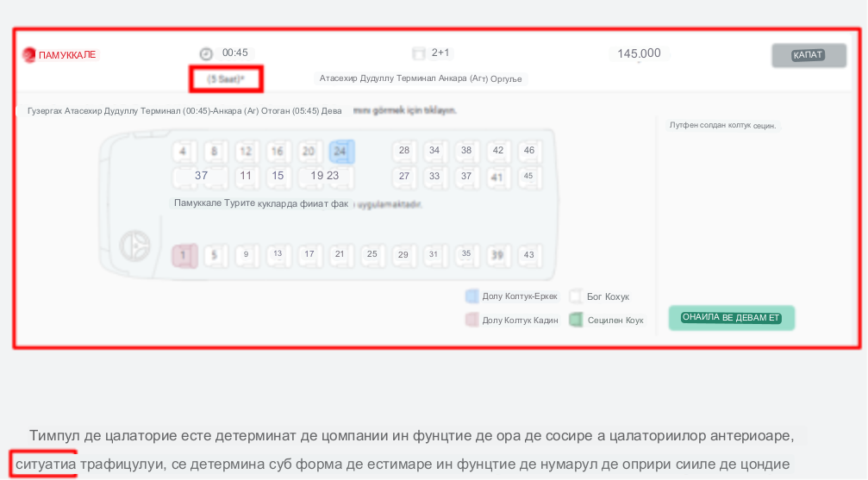Choose single seat 9
Screen dimensions: 868x480
[246, 255]
